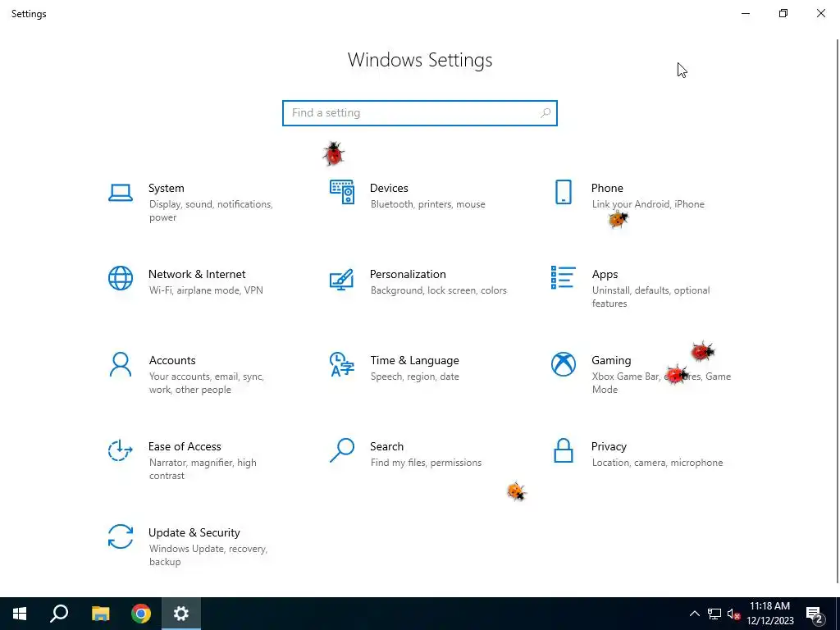Image resolution: width=840 pixels, height=630 pixels.
Task: Click the muted volume tray icon
Action: coord(733,614)
